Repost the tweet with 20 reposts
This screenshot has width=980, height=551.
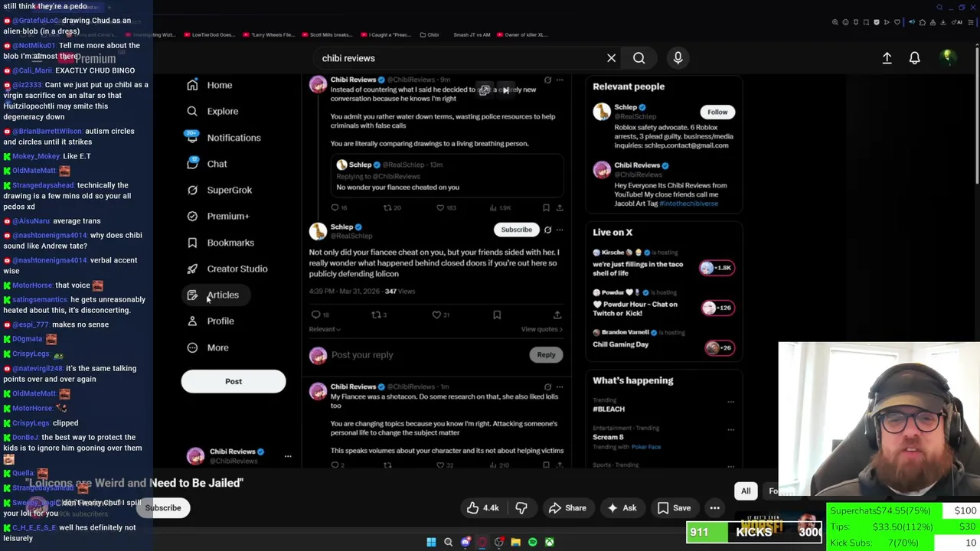(392, 207)
